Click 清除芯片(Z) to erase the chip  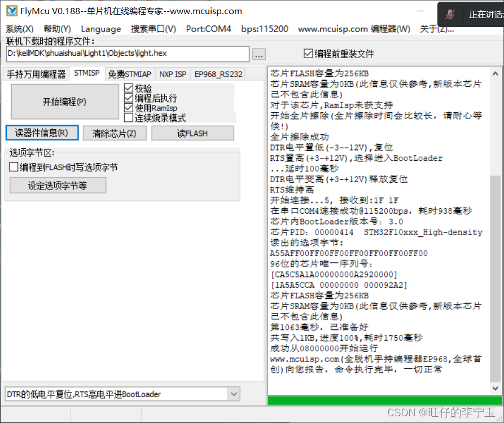[115, 133]
